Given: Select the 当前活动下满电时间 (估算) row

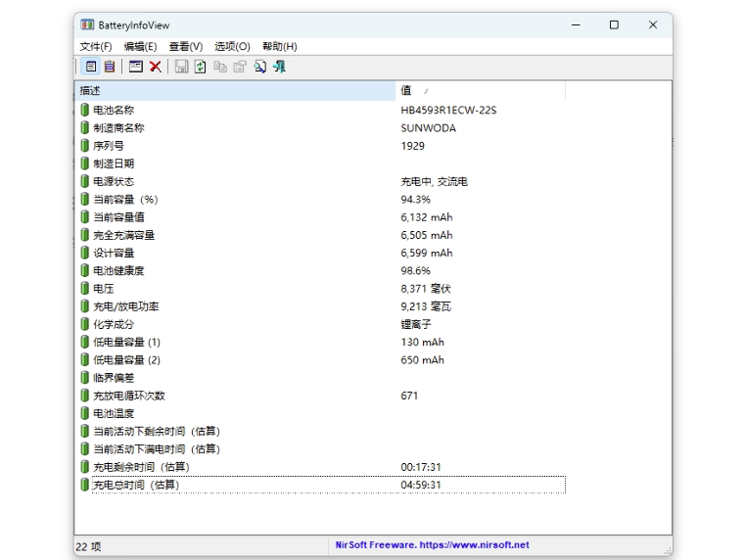Looking at the screenshot, I should click(x=323, y=449).
